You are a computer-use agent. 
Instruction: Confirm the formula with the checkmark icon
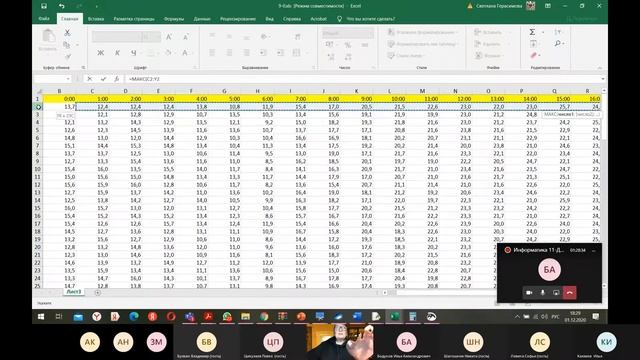(103, 79)
